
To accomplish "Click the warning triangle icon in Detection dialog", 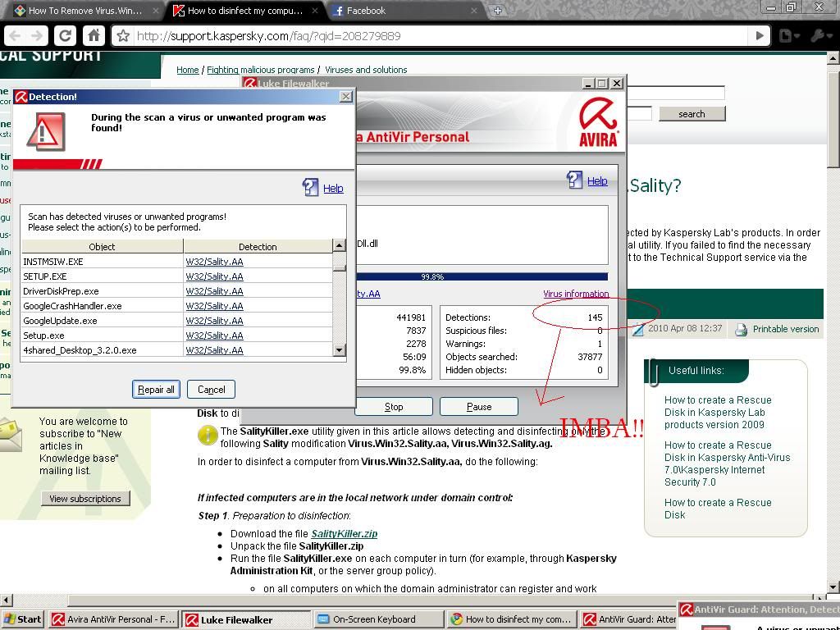I will click(46, 131).
